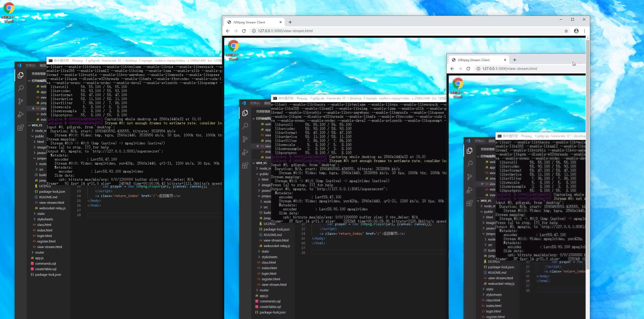Viewport: 644px width, 319px height.
Task: Open the Explorer view in leftmost VS Code
Action: [21, 75]
